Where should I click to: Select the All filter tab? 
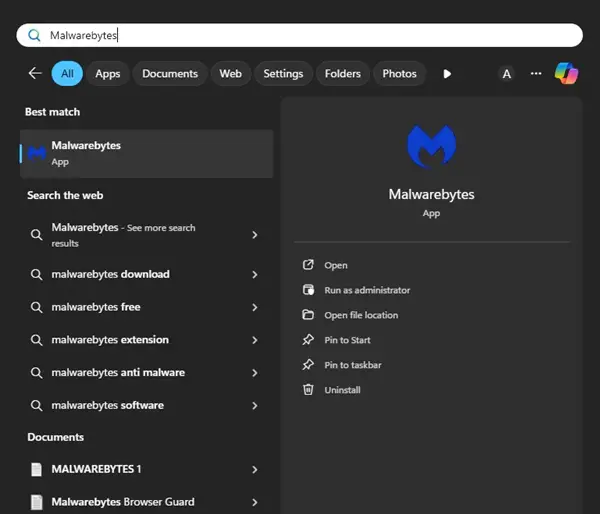click(x=67, y=73)
